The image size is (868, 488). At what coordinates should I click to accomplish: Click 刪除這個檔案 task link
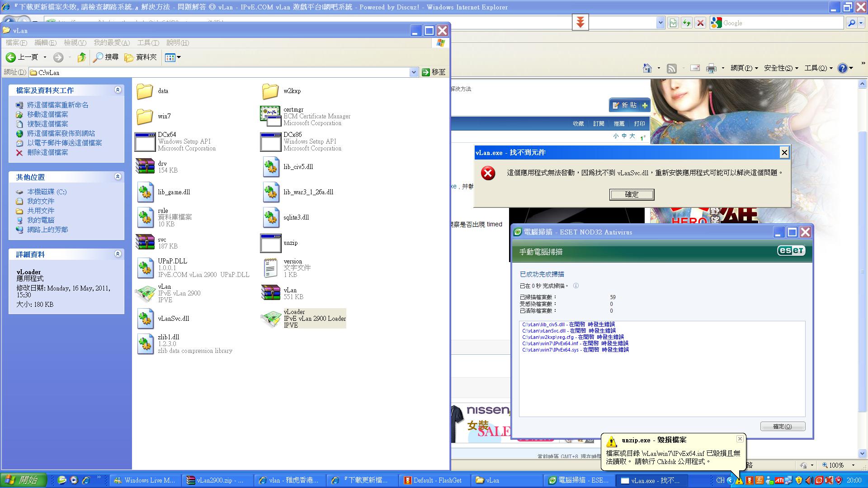pos(47,153)
